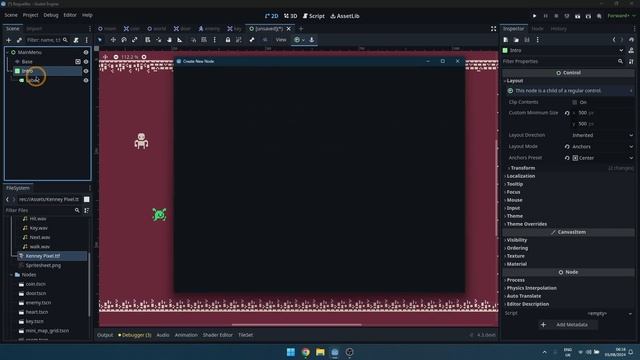Image resolution: width=640 pixels, height=360 pixels.
Task: Run the project with play button
Action: pos(534,16)
